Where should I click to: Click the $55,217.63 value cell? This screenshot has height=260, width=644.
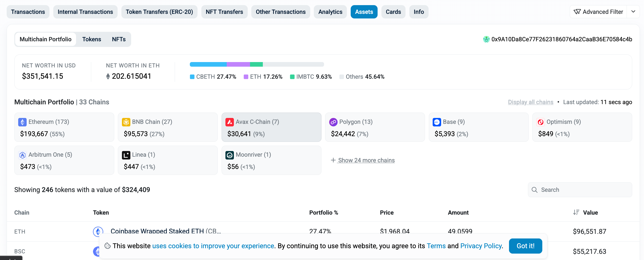589,251
